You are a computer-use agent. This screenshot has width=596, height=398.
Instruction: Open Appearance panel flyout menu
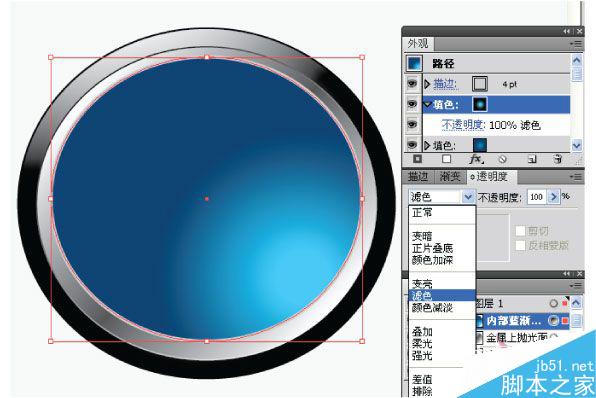[576, 44]
